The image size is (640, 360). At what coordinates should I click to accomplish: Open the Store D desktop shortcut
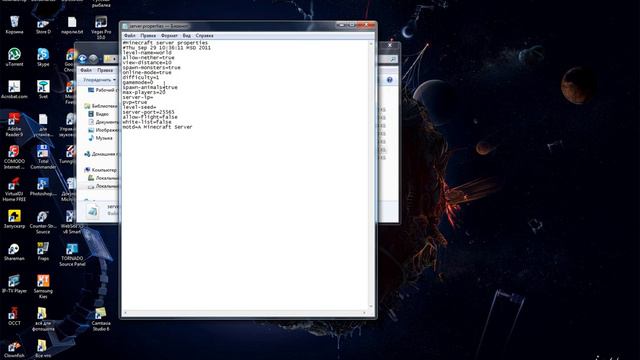click(43, 24)
